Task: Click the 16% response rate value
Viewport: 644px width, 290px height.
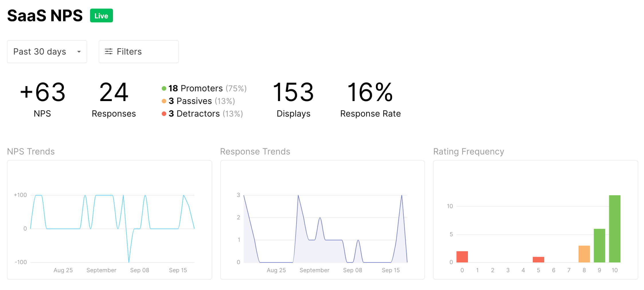Action: (370, 92)
